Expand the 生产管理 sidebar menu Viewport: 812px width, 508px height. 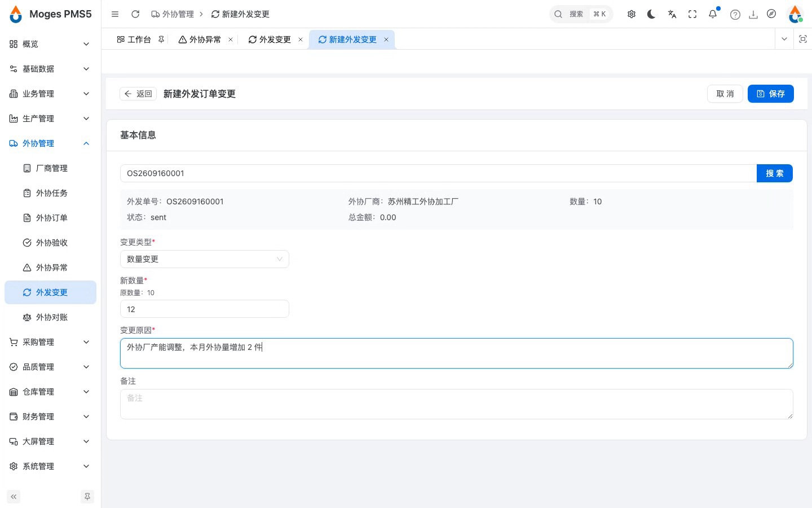50,119
